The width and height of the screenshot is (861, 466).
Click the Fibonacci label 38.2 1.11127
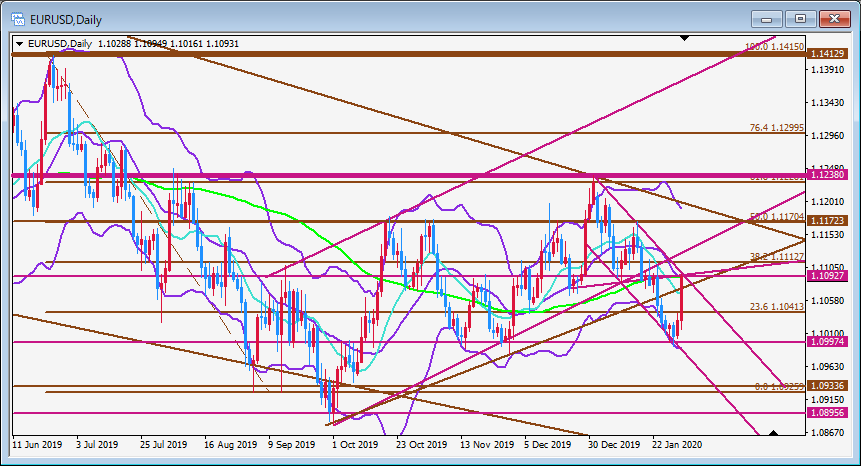point(776,257)
